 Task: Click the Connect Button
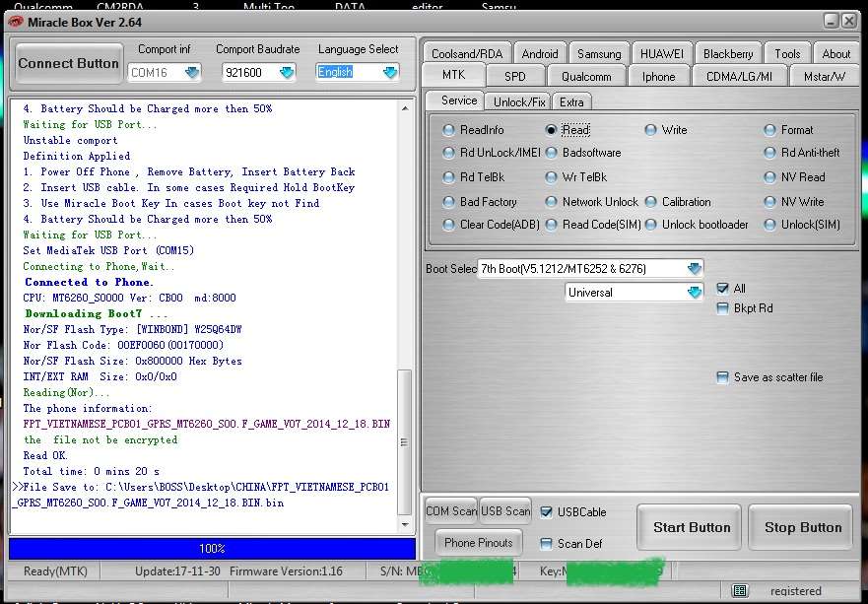pos(68,63)
